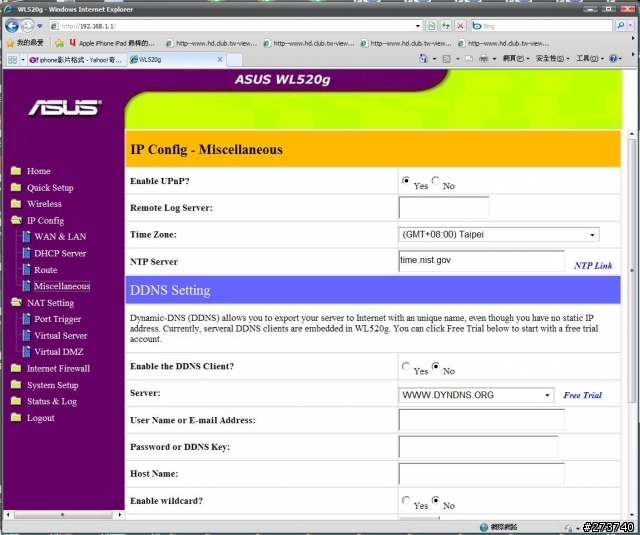Click the Refresh page icon
The width and height of the screenshot is (640, 535).
point(446,26)
